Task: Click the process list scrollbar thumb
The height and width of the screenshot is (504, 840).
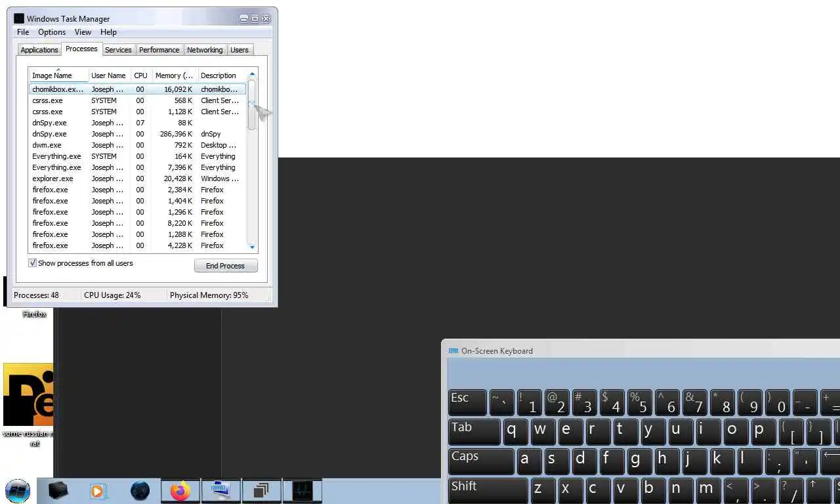Action: click(252, 105)
